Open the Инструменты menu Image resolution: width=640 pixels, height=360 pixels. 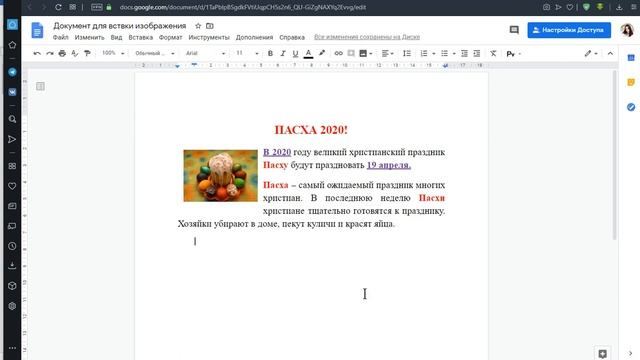pyautogui.click(x=209, y=37)
